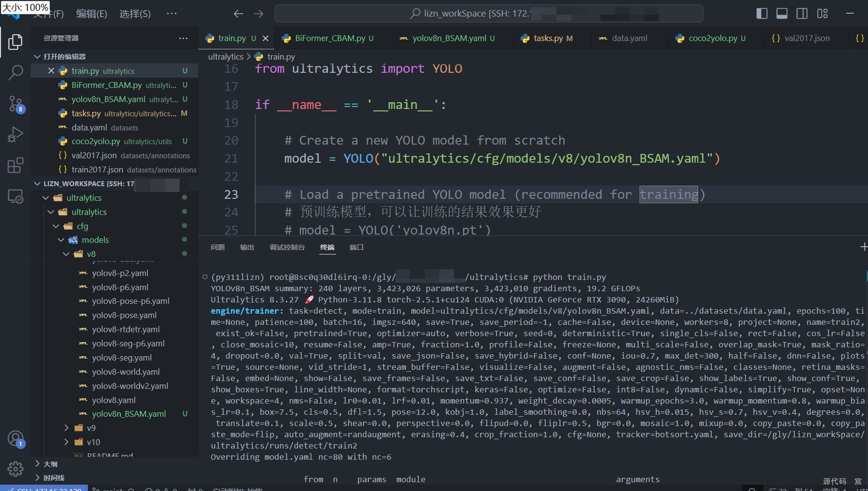This screenshot has height=491, width=868.
Task: Click train.py in the editor breadcrumb
Action: pos(281,57)
